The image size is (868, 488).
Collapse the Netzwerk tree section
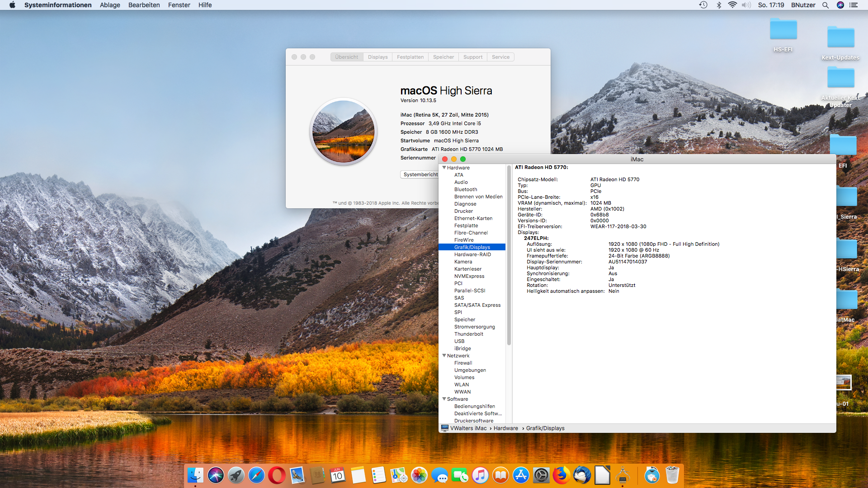point(444,356)
